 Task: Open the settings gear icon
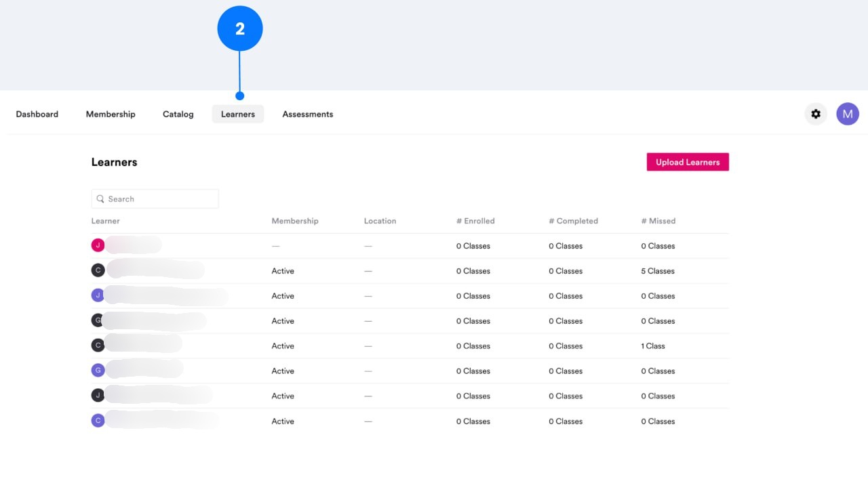pyautogui.click(x=815, y=114)
